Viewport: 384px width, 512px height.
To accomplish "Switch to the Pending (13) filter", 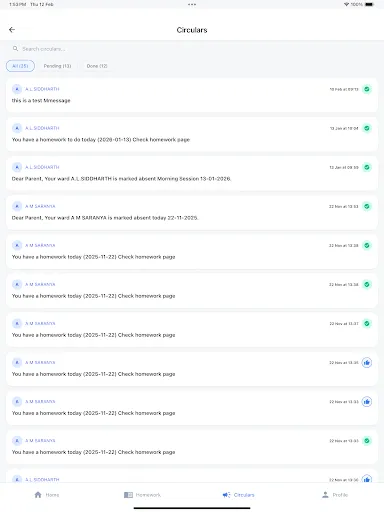I will tap(57, 66).
